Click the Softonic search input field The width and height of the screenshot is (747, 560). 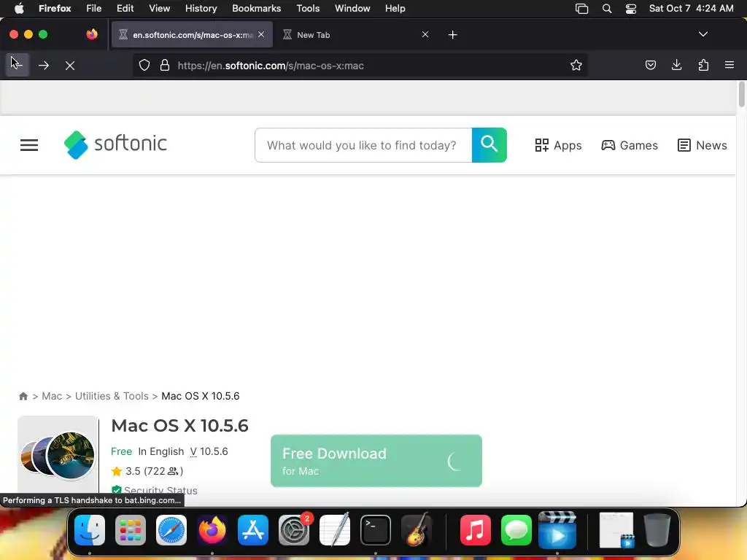(363, 145)
